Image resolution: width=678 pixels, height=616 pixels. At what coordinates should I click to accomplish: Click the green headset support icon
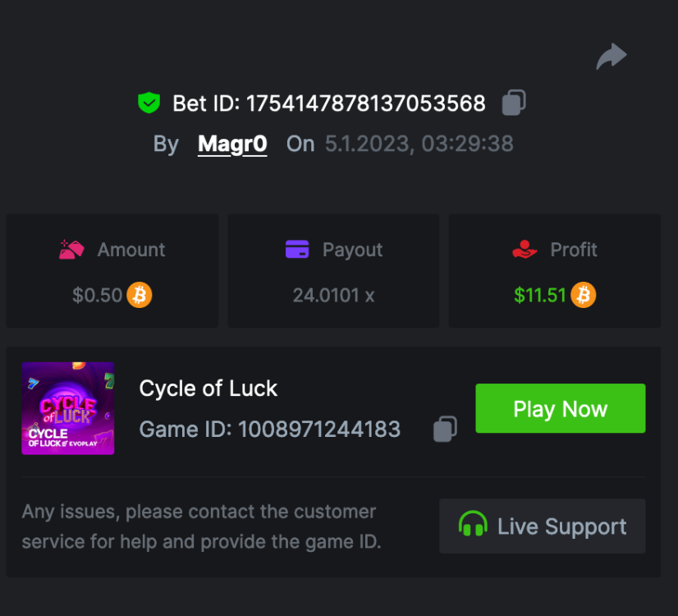pos(473,526)
